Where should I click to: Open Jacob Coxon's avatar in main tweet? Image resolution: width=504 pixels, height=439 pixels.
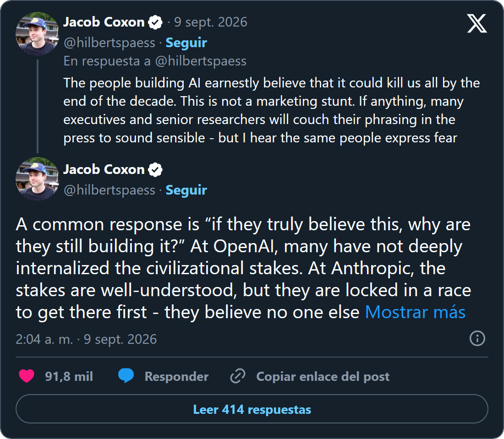(37, 179)
